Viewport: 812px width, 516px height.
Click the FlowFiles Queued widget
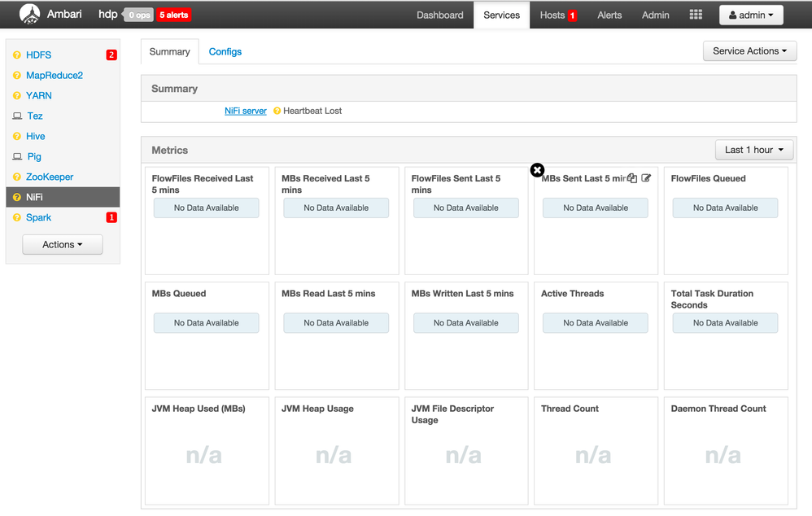coord(726,221)
